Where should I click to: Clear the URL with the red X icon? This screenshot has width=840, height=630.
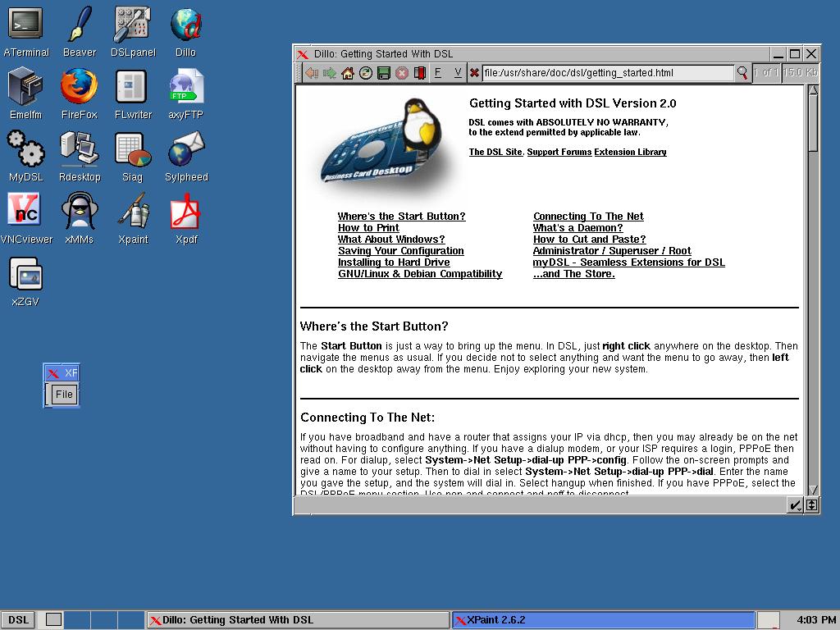(x=474, y=72)
